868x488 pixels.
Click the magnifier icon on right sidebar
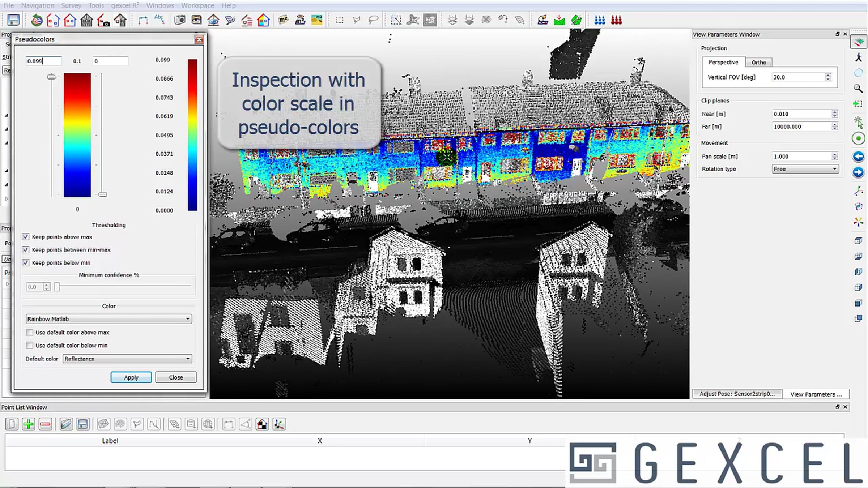858,88
